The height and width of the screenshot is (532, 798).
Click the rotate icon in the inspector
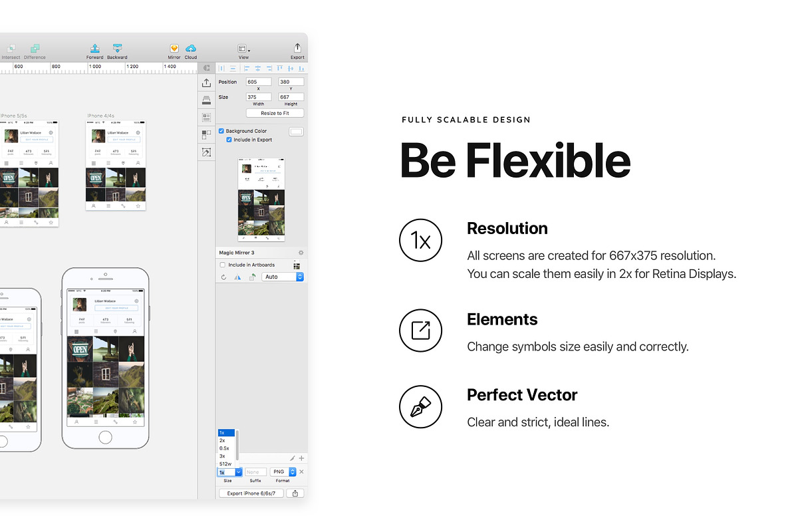[x=223, y=277]
